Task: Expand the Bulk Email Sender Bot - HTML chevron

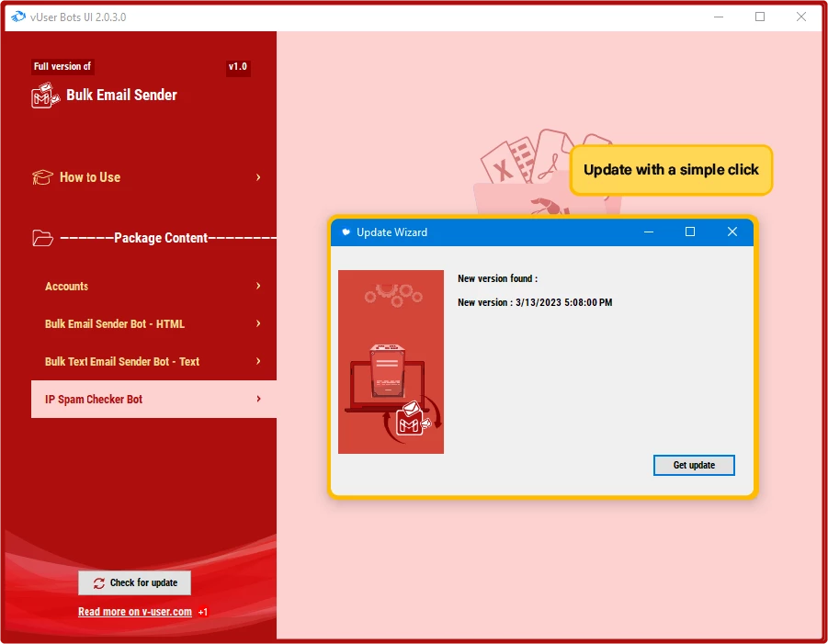Action: click(258, 323)
